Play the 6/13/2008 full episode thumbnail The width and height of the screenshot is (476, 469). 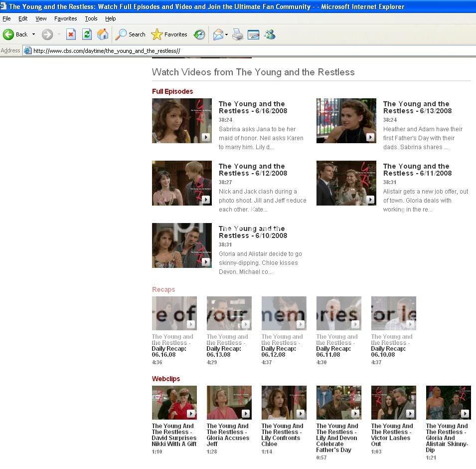346,121
